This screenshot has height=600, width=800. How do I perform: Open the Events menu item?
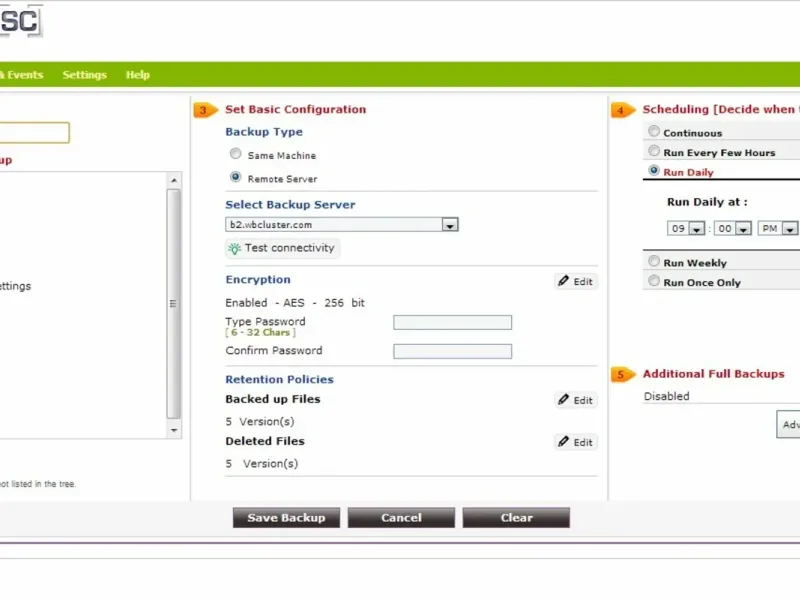pos(21,75)
